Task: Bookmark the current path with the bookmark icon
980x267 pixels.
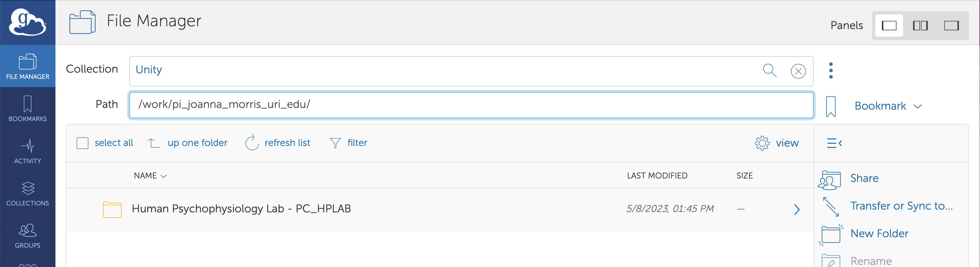Action: pos(831,106)
